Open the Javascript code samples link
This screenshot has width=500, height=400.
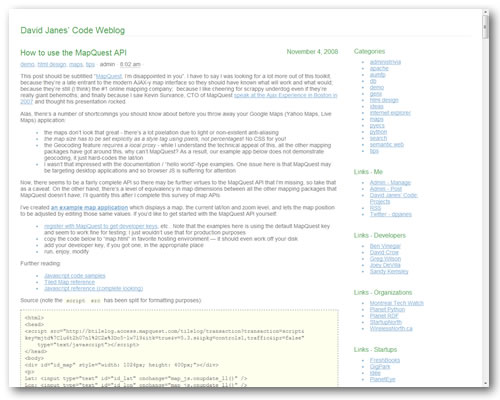75,276
